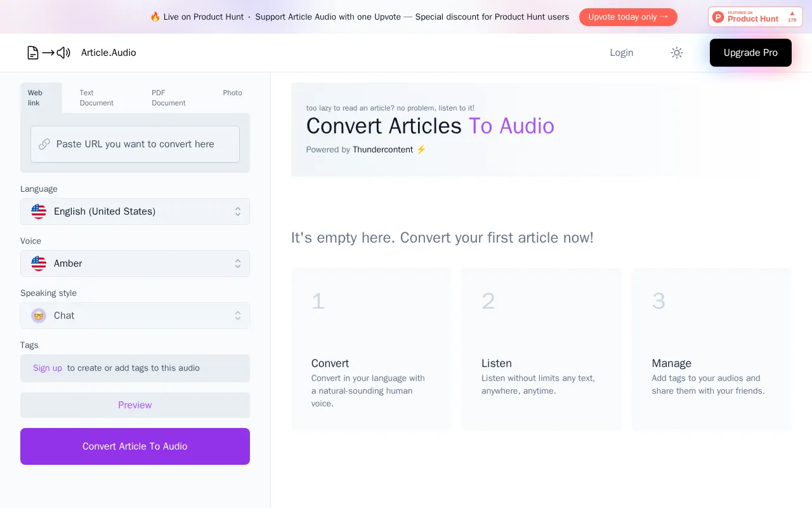Click the Chat speaking style emoji icon

[39, 316]
